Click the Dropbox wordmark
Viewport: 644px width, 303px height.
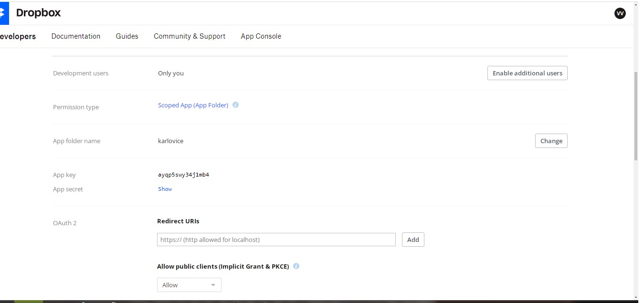click(38, 13)
